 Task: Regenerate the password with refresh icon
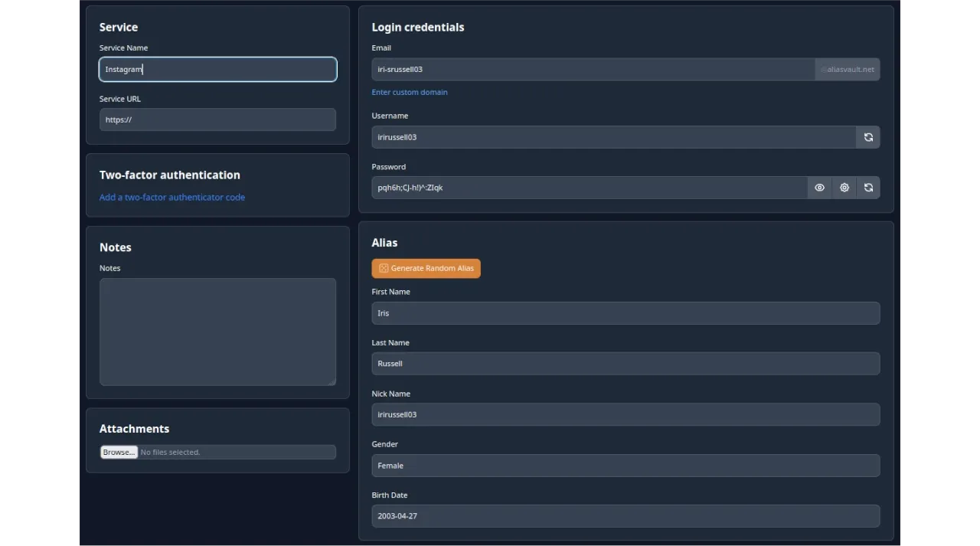coord(868,188)
